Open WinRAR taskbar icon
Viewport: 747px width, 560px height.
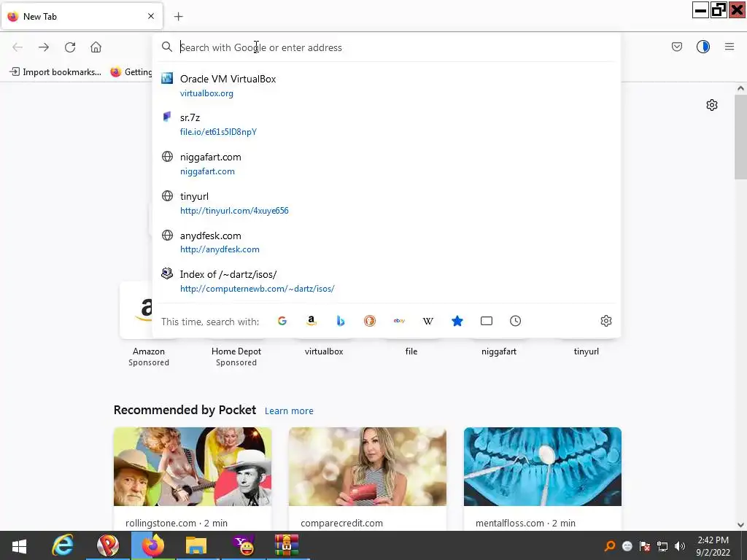[286, 545]
